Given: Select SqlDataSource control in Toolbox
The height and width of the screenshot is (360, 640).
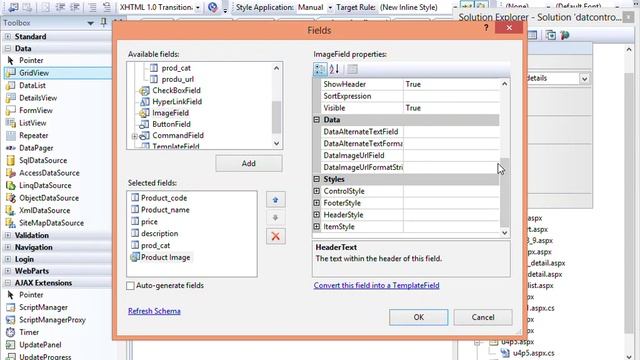Looking at the screenshot, I should 43,160.
